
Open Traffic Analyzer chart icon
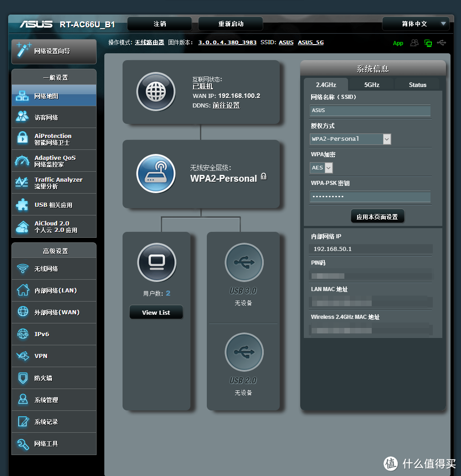click(22, 183)
